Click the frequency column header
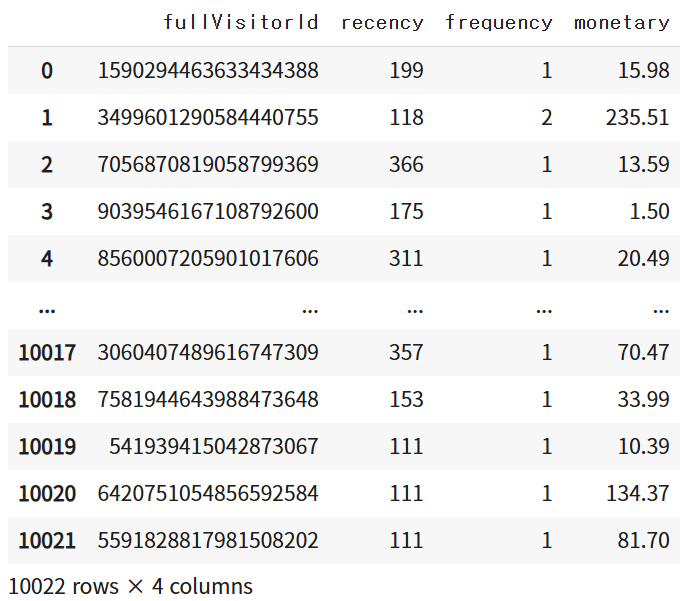This screenshot has height=601, width=695. tap(499, 23)
